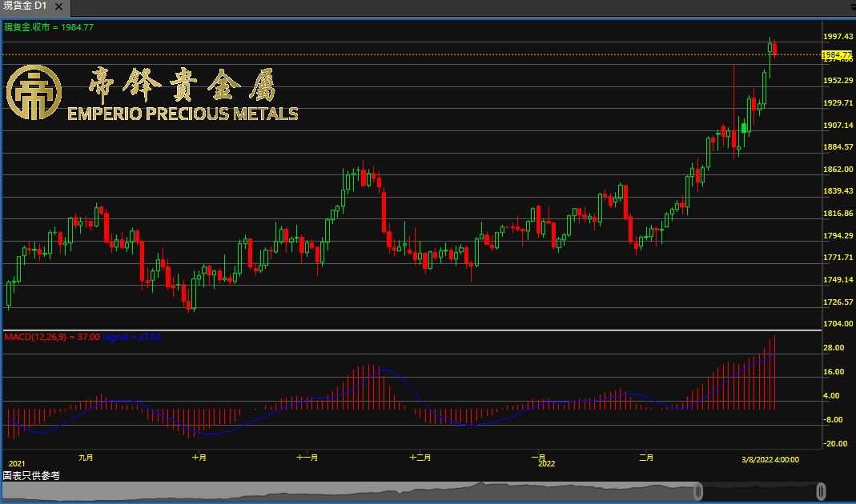Screen dimensions: 856x504
Task: Click the 1794.29 price axis label
Action: point(838,236)
